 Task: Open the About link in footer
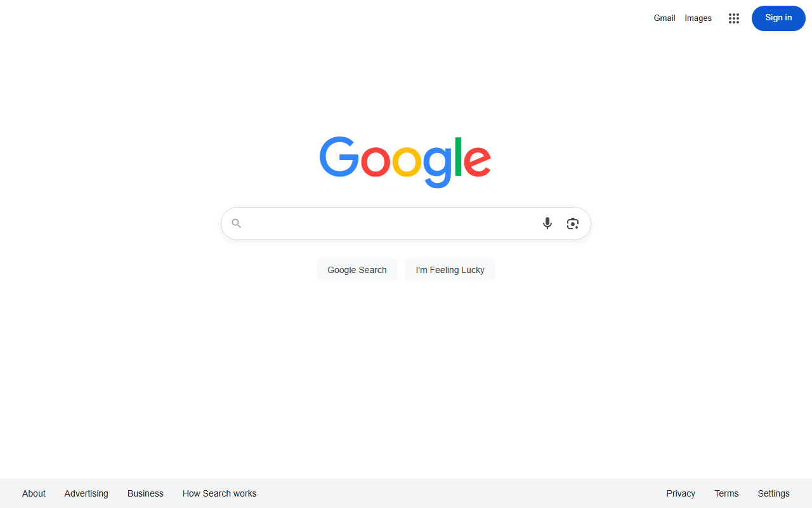[x=34, y=493]
